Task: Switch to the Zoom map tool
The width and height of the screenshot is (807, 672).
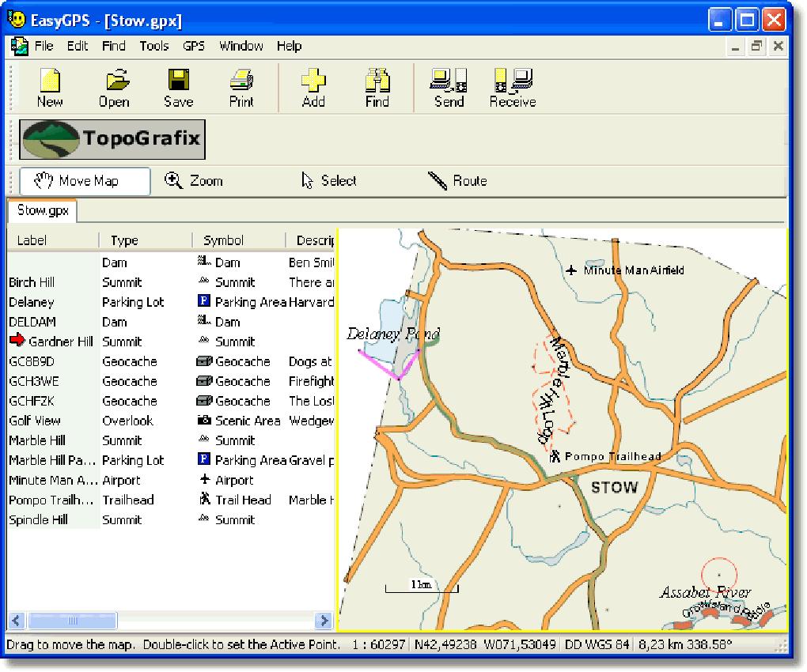Action: tap(194, 181)
